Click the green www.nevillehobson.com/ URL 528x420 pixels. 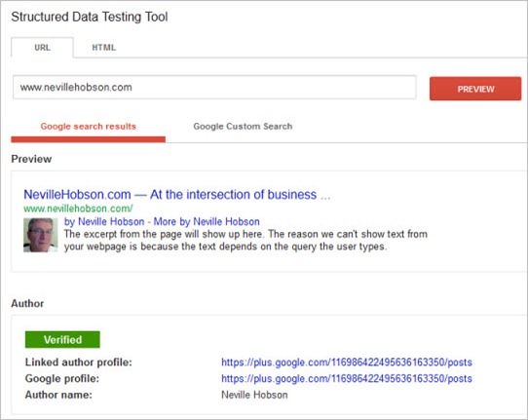click(78, 209)
